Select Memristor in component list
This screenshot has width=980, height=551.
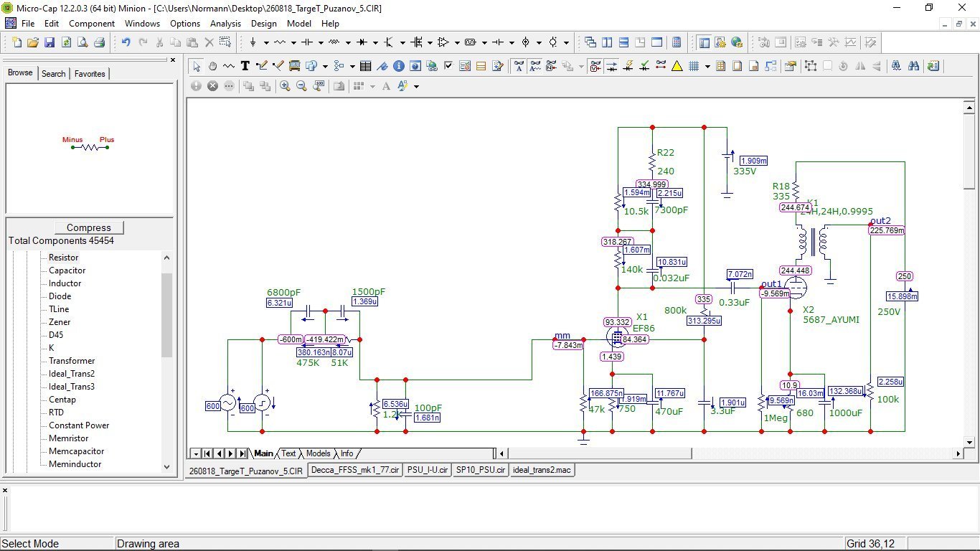(x=69, y=438)
